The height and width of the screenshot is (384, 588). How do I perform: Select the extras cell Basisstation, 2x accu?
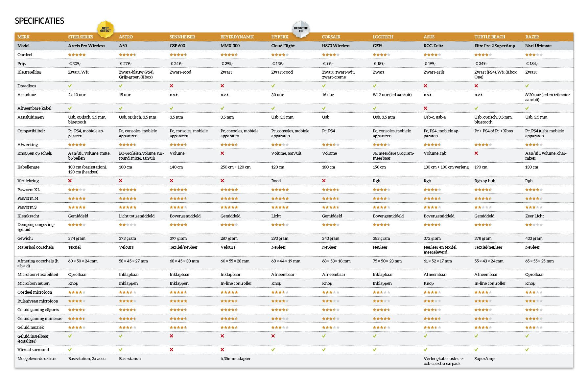point(87,358)
